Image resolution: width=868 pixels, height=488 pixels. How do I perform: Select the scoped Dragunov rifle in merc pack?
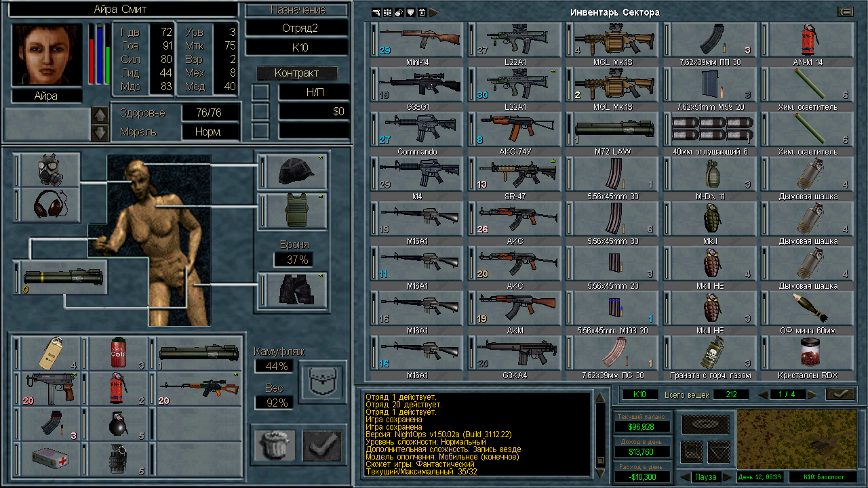(199, 388)
